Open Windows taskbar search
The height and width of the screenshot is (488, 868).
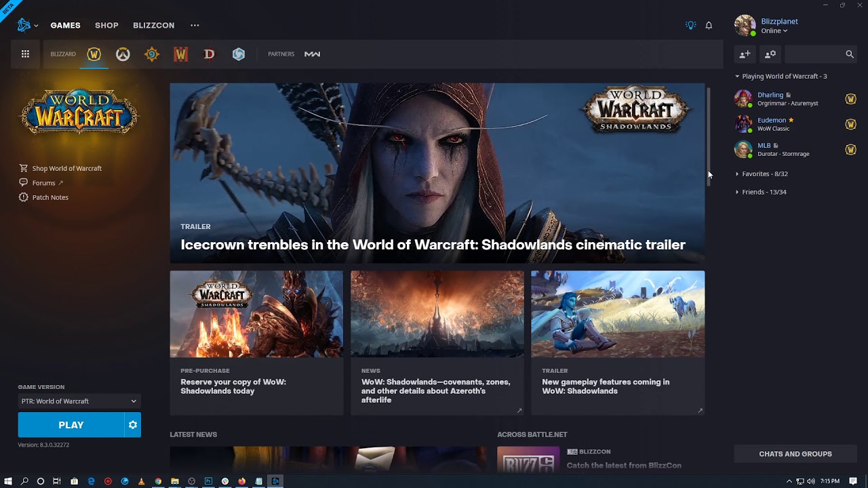coord(24,481)
